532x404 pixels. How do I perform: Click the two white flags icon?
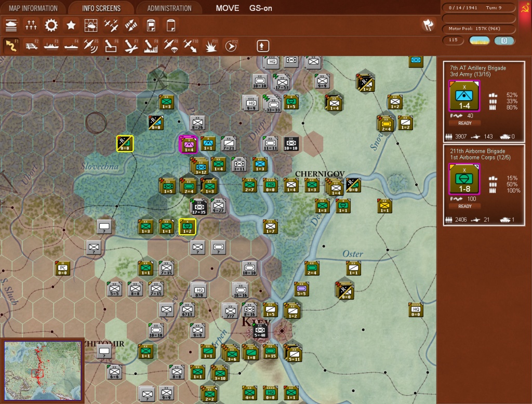pyautogui.click(x=428, y=25)
